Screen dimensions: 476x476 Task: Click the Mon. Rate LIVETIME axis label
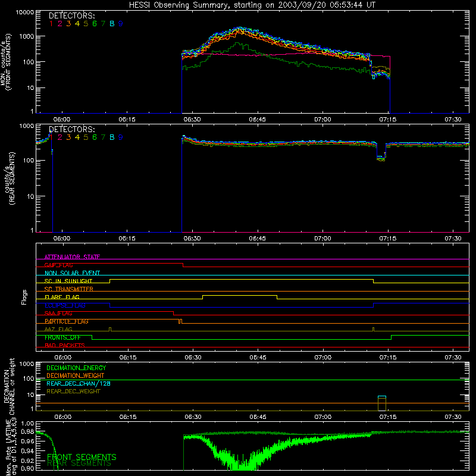pos(11,446)
